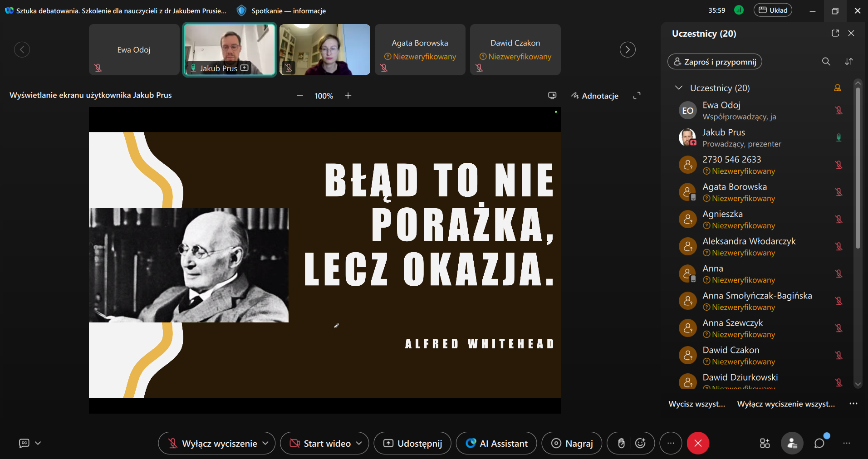Image resolution: width=868 pixels, height=459 pixels.
Task: Click the red leave meeting button
Action: click(x=698, y=443)
